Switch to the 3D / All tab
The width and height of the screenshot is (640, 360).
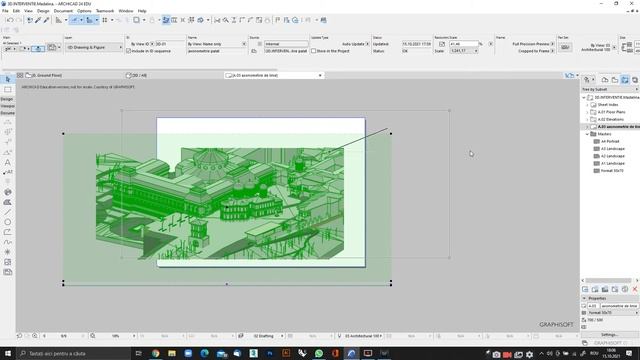click(136, 76)
